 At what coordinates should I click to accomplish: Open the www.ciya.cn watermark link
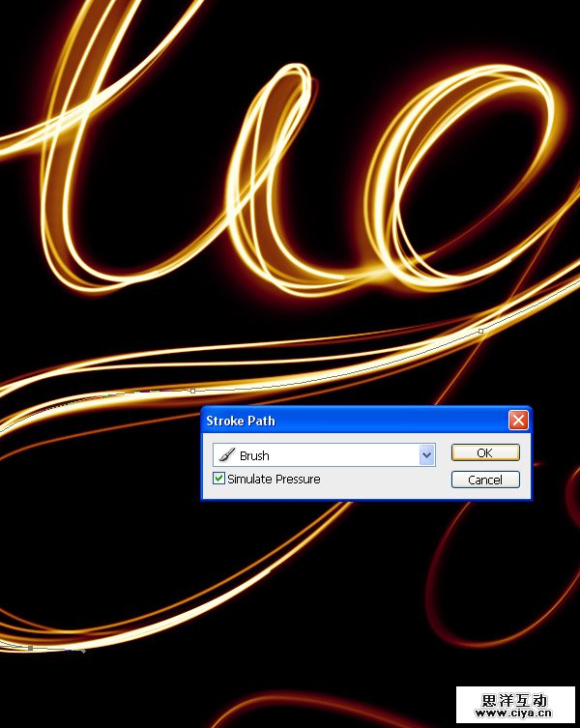(516, 714)
